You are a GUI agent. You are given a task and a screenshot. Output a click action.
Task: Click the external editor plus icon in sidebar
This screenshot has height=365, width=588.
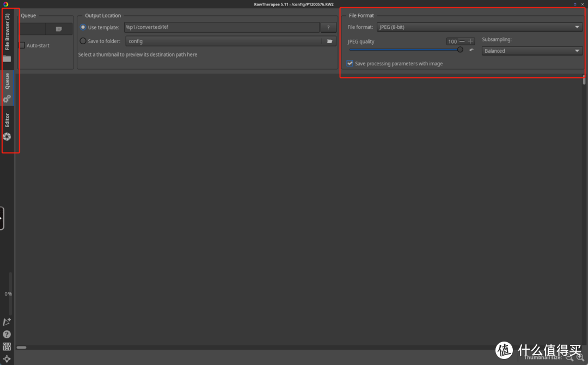point(7,322)
